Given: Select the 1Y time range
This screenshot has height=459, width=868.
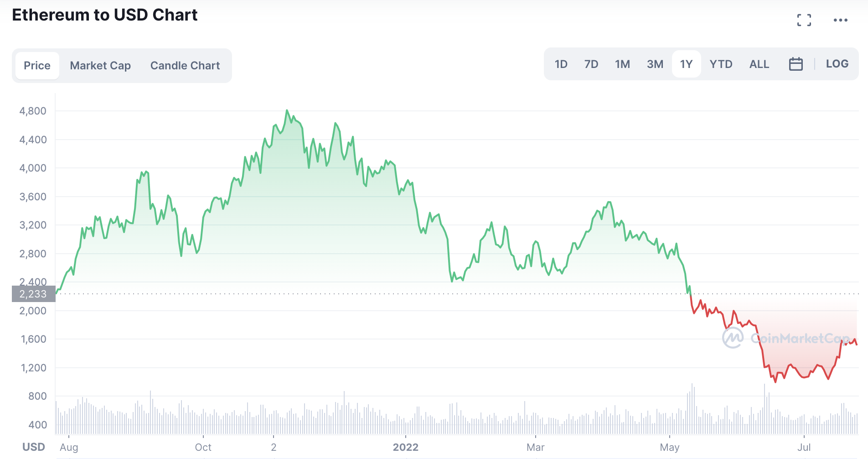Looking at the screenshot, I should tap(686, 64).
